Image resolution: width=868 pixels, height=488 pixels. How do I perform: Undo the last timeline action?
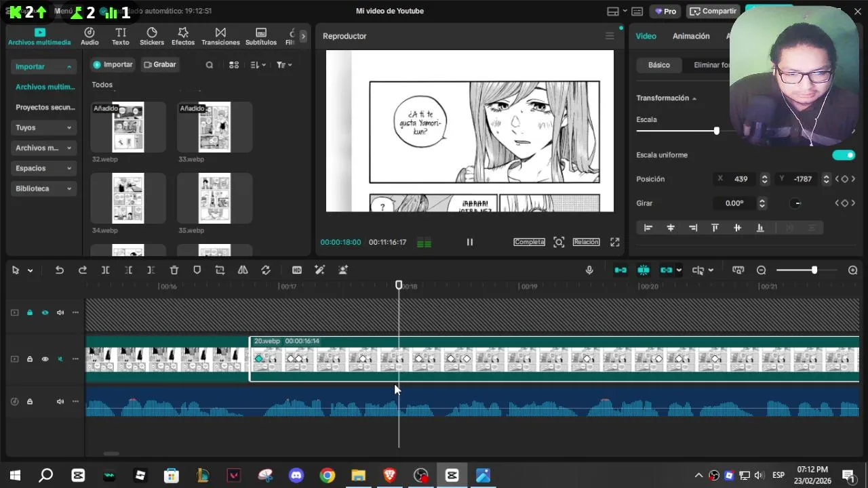60,270
